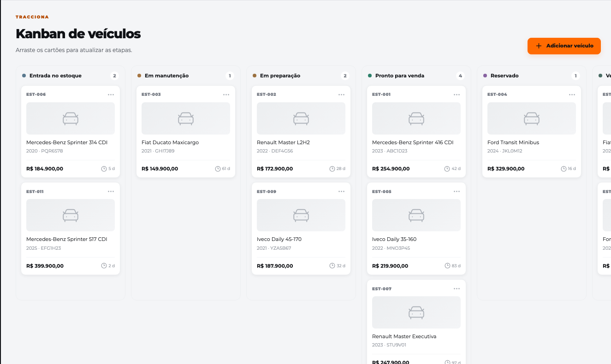Click the price R$ 149.900,00

point(160,169)
